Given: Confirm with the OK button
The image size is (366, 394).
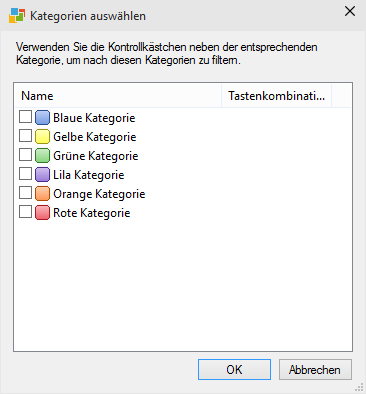Looking at the screenshot, I should point(234,369).
